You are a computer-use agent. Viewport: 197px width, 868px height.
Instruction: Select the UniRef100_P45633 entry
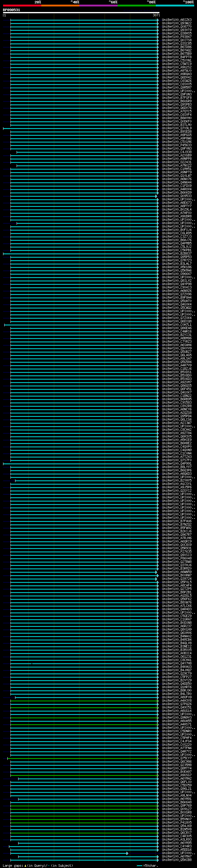click(x=176, y=145)
